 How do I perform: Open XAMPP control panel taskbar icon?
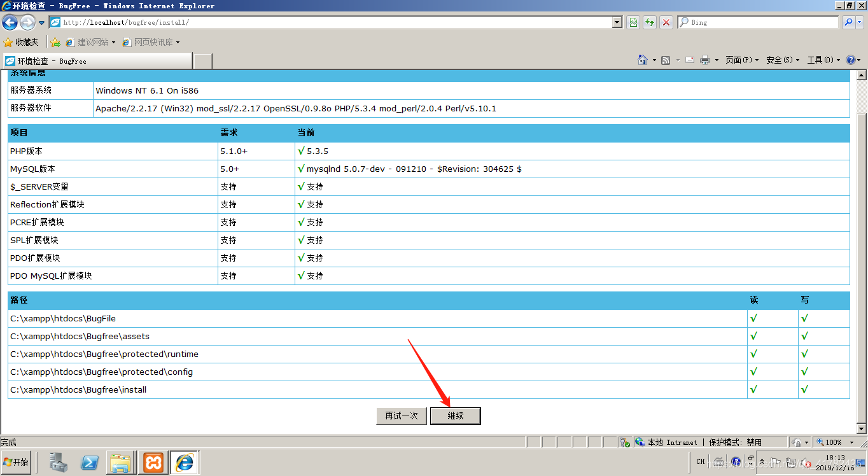tap(153, 463)
